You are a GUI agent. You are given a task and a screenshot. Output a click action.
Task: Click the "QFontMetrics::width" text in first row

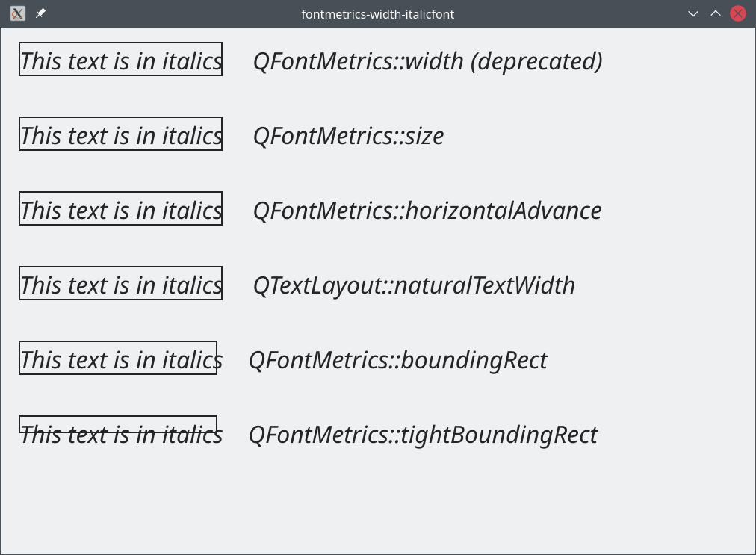coord(359,61)
